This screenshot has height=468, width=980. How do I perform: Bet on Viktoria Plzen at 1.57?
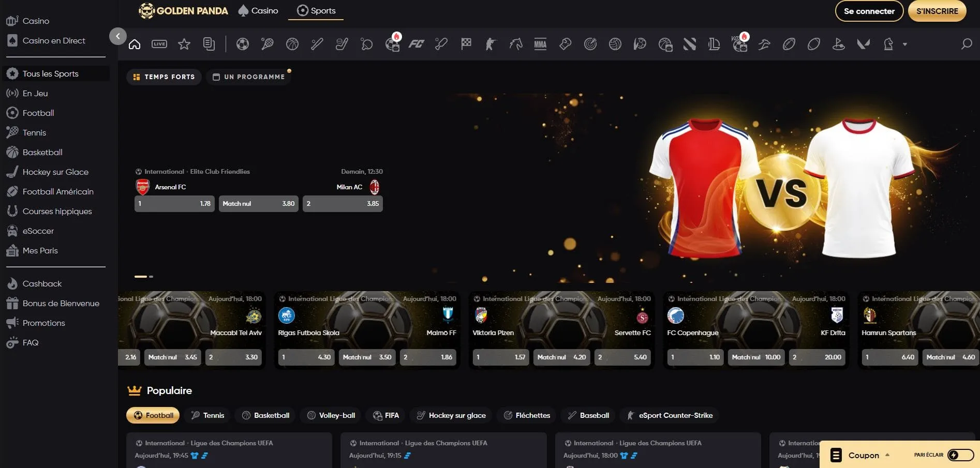pos(501,357)
